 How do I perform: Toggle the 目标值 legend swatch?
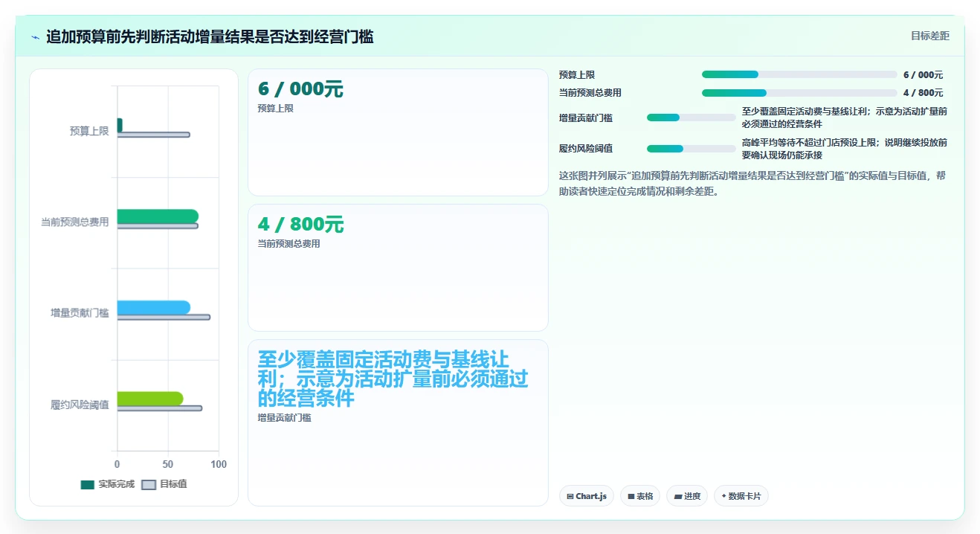149,484
